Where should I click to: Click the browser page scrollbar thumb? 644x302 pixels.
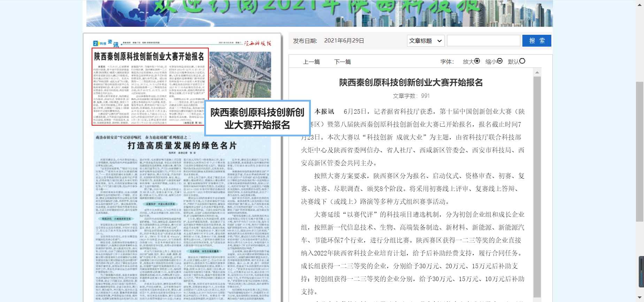point(640,152)
